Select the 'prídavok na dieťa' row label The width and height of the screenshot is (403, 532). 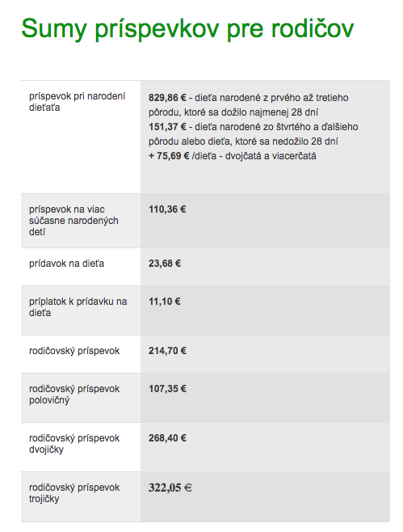66,264
